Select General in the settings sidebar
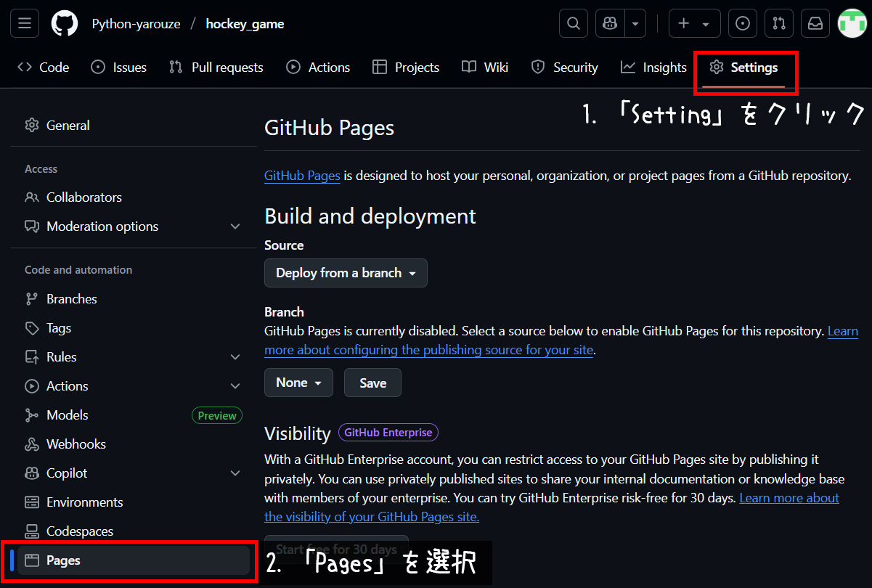The width and height of the screenshot is (872, 588). [x=134, y=126]
